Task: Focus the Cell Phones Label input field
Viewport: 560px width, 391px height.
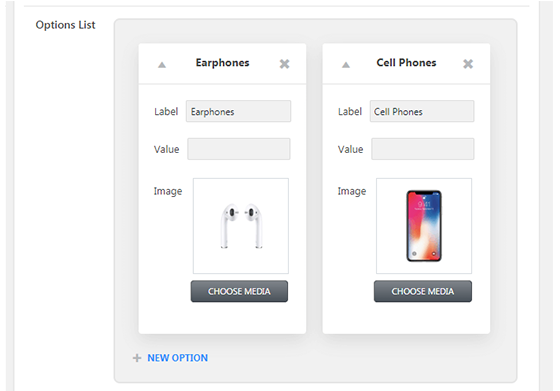Action: point(422,111)
